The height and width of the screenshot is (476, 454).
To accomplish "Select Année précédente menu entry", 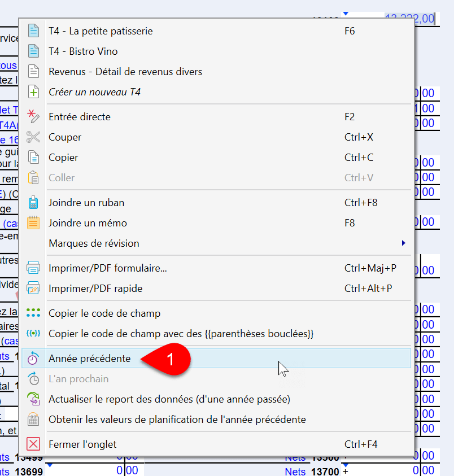I will point(216,358).
